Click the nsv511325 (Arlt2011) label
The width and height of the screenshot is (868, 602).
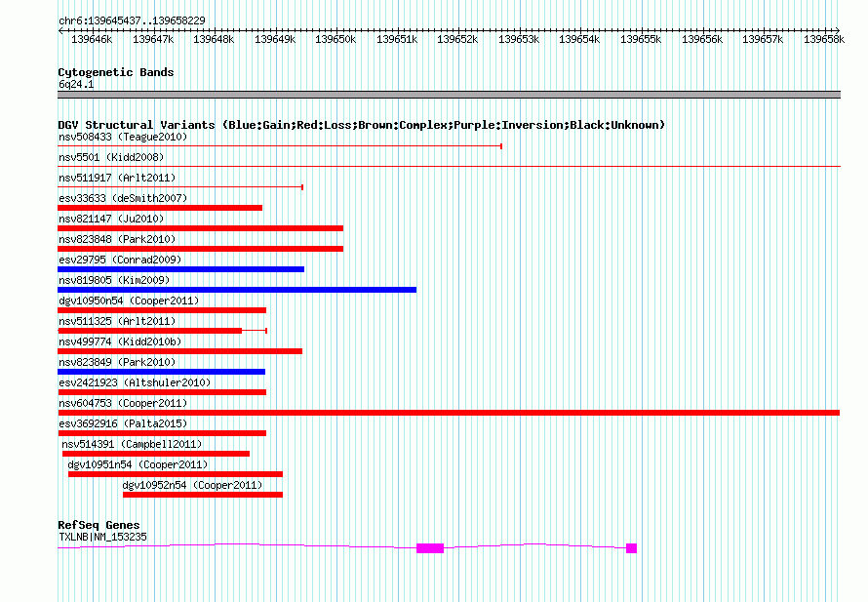tap(117, 321)
